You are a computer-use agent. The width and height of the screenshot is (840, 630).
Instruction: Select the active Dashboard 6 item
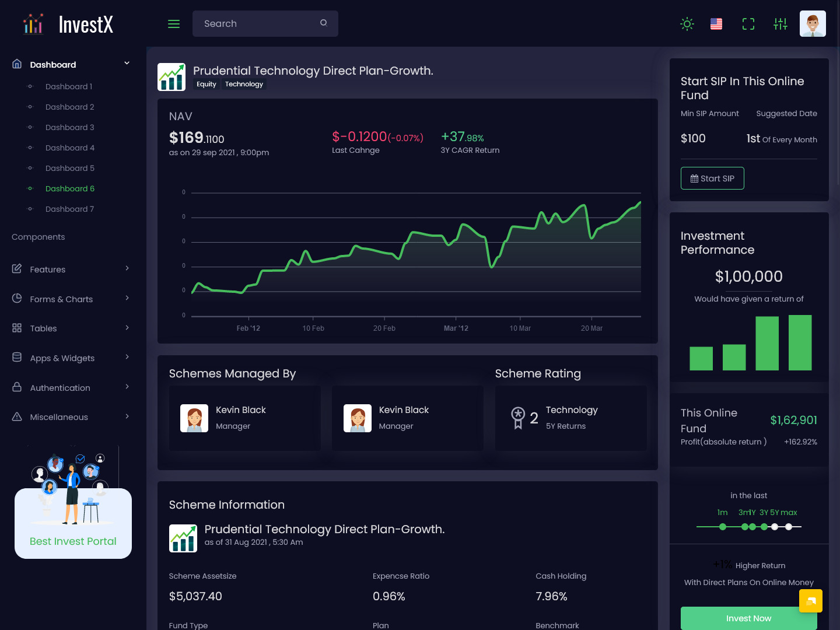click(70, 188)
